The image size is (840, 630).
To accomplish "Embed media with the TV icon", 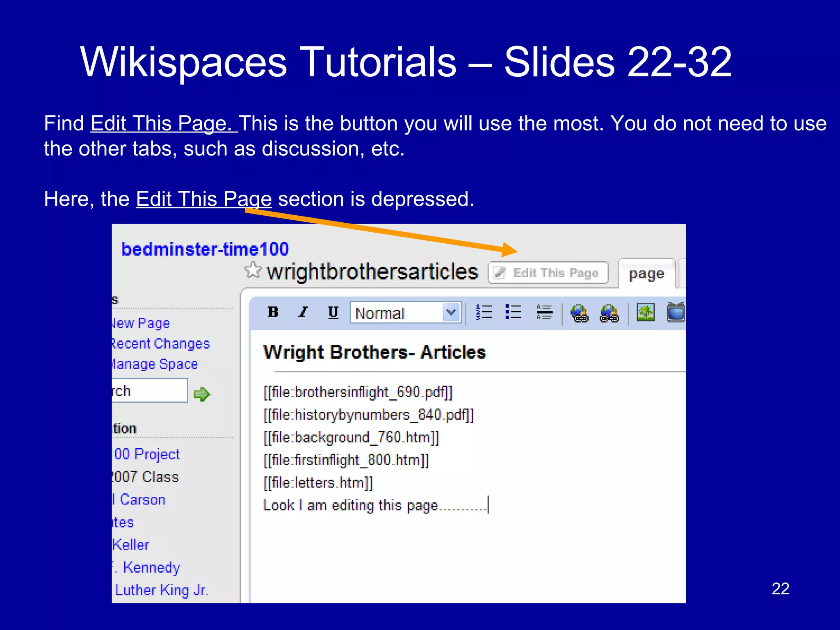I will point(676,313).
